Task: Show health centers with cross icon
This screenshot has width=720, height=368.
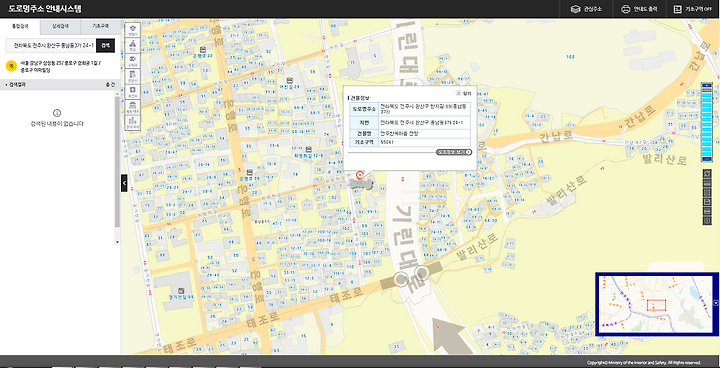Action: coord(133,92)
